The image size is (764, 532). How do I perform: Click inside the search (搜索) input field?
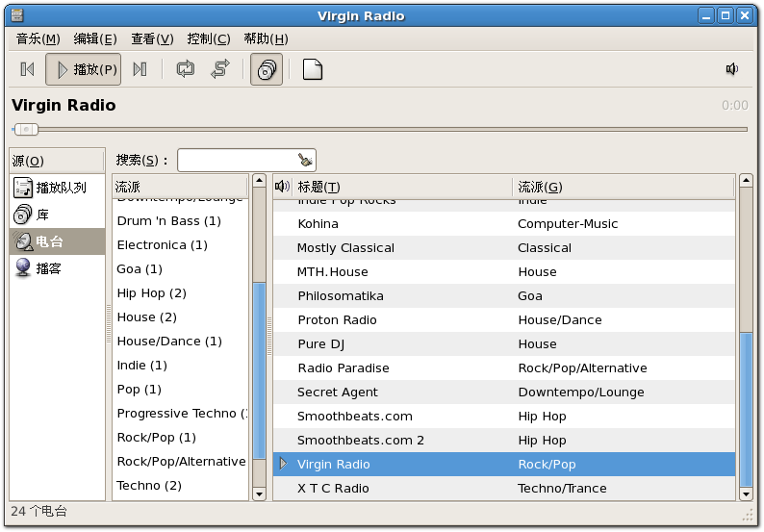pos(236,161)
